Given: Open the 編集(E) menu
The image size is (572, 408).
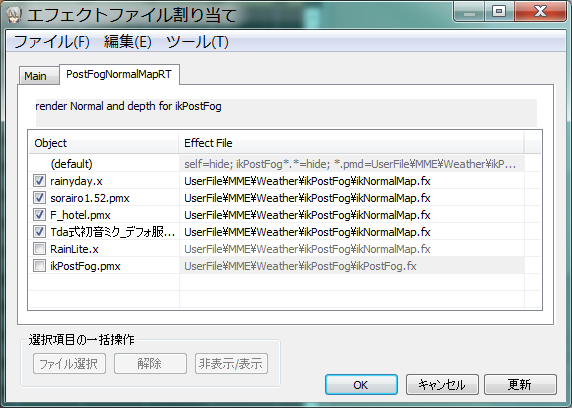Looking at the screenshot, I should tap(128, 42).
